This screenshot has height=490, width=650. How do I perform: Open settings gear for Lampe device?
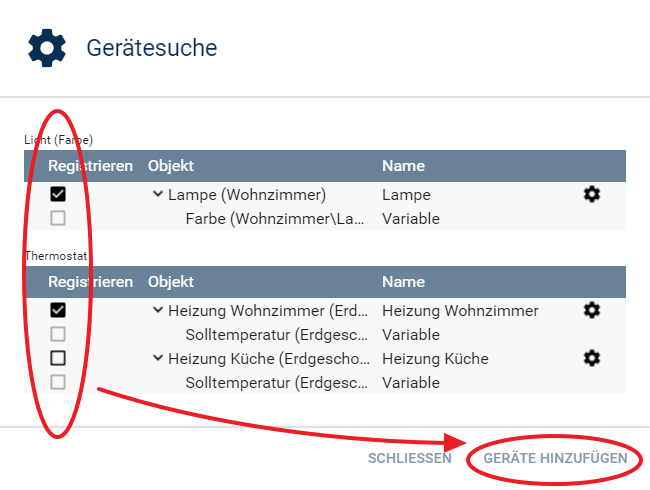(x=592, y=194)
